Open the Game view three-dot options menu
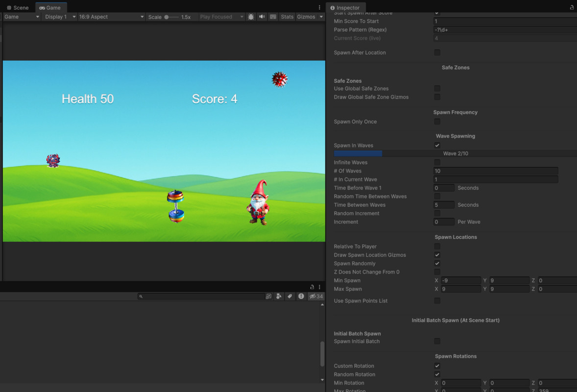This screenshot has width=577, height=392. (x=319, y=8)
